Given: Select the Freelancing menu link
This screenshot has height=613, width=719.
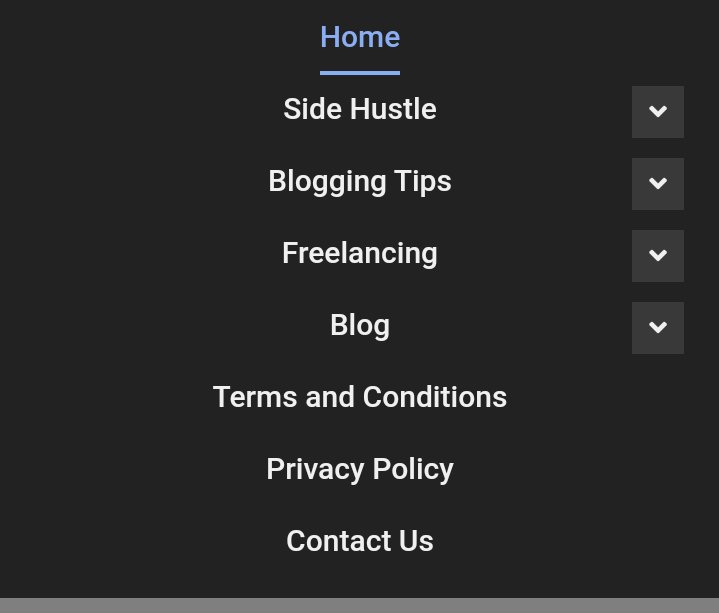Looking at the screenshot, I should coord(360,253).
